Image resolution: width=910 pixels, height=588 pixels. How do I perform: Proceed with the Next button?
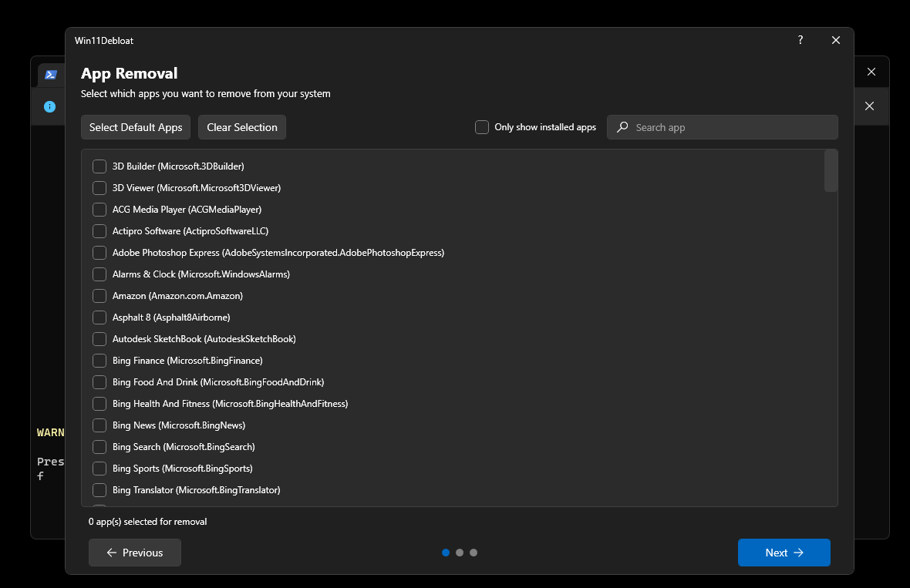pyautogui.click(x=784, y=553)
